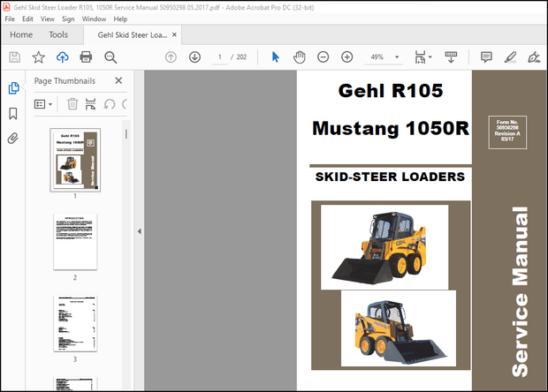Go to previous page arrow

coord(171,57)
